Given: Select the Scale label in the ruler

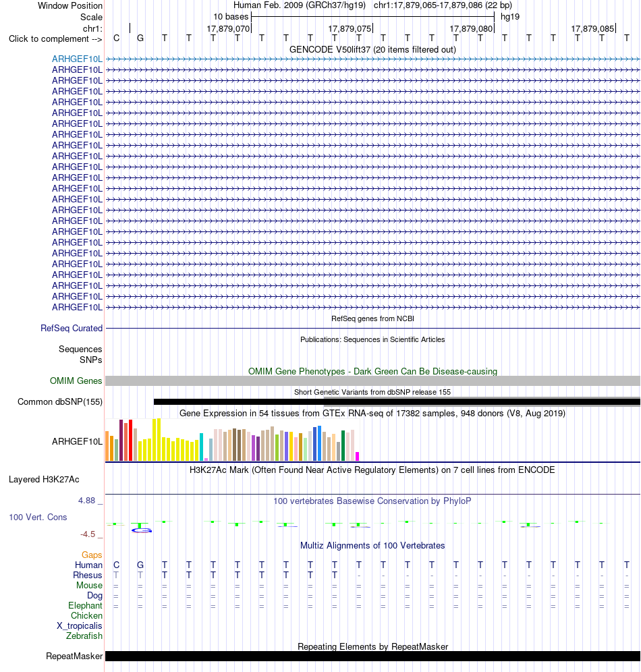Looking at the screenshot, I should tap(91, 17).
